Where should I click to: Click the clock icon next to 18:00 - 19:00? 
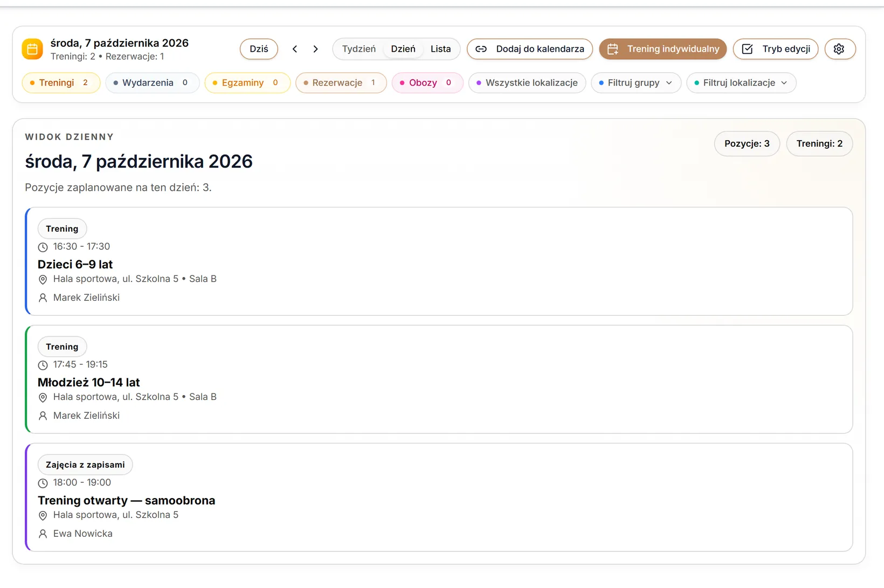pyautogui.click(x=43, y=483)
